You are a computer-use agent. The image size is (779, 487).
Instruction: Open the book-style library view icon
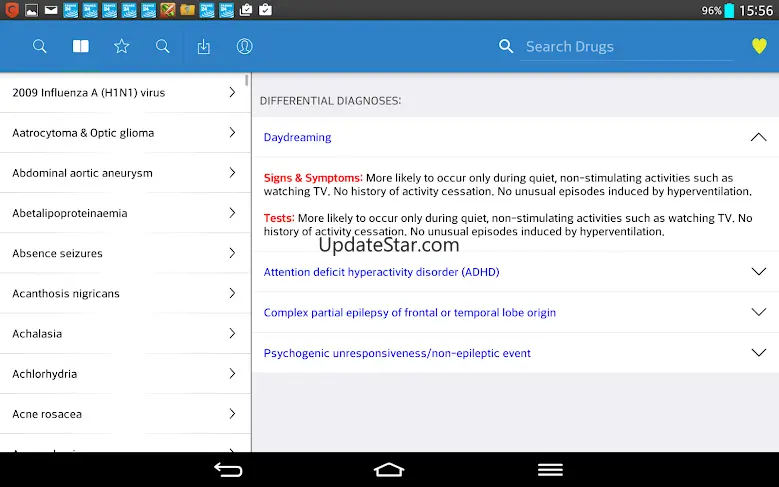click(80, 46)
